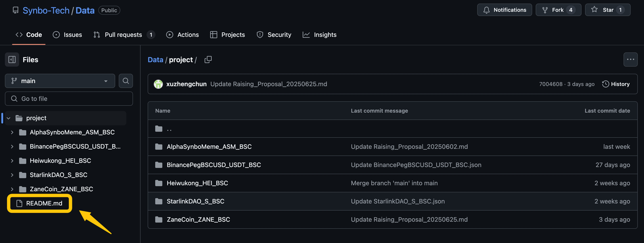Screen dimensions: 644x243
Task: Open xuzhengchun author link
Action: point(186,84)
